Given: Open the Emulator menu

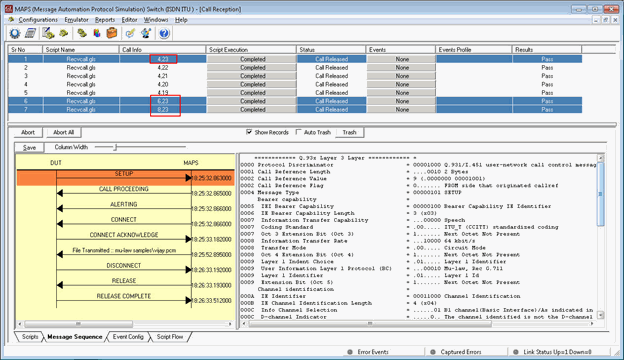Looking at the screenshot, I should click(76, 20).
